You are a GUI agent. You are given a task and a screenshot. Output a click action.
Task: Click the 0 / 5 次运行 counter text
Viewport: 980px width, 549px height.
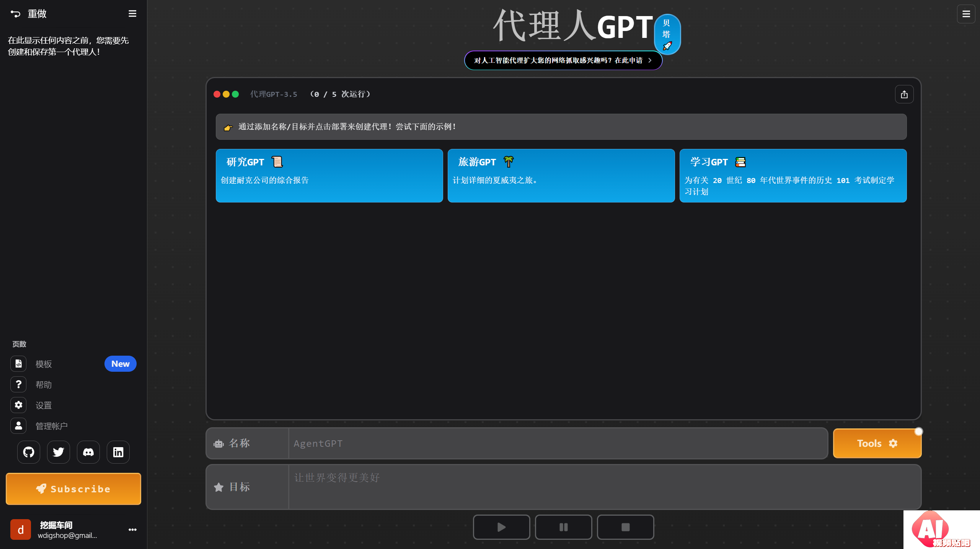coord(340,94)
